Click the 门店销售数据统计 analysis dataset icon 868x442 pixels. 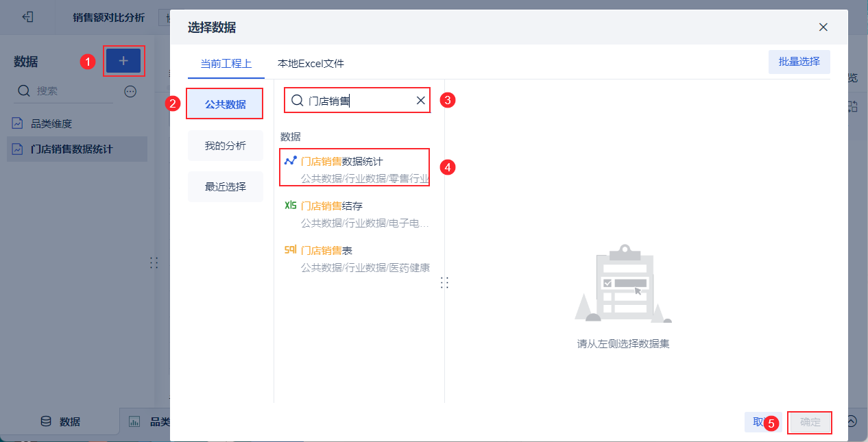coord(291,161)
